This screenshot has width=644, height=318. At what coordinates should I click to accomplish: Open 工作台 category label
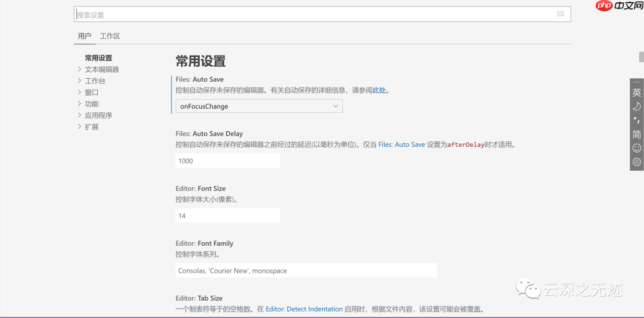tap(95, 81)
